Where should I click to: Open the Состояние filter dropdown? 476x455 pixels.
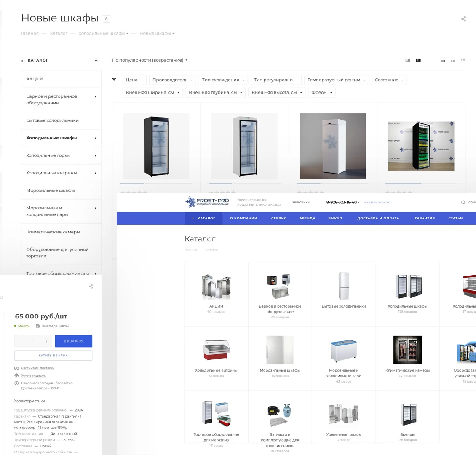[x=389, y=80]
